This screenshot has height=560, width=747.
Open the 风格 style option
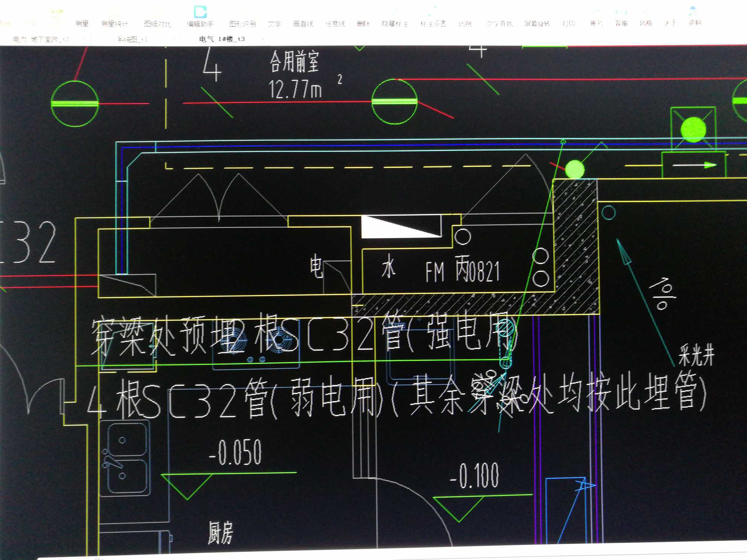click(x=646, y=18)
